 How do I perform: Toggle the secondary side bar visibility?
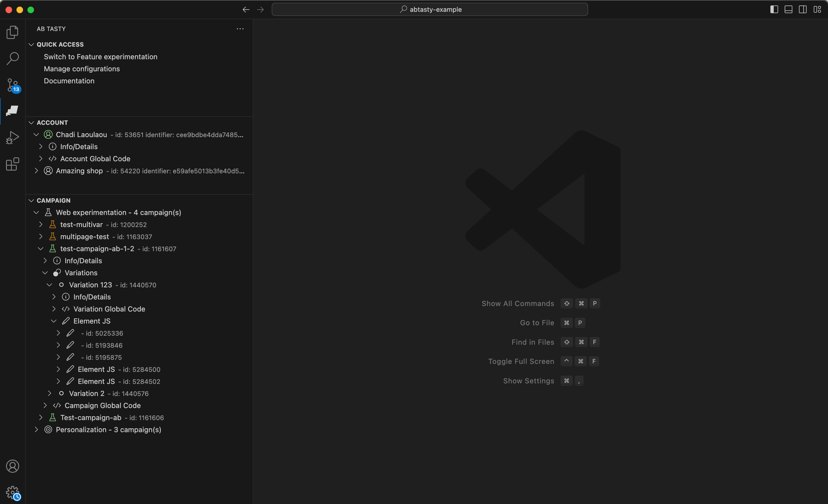(803, 9)
